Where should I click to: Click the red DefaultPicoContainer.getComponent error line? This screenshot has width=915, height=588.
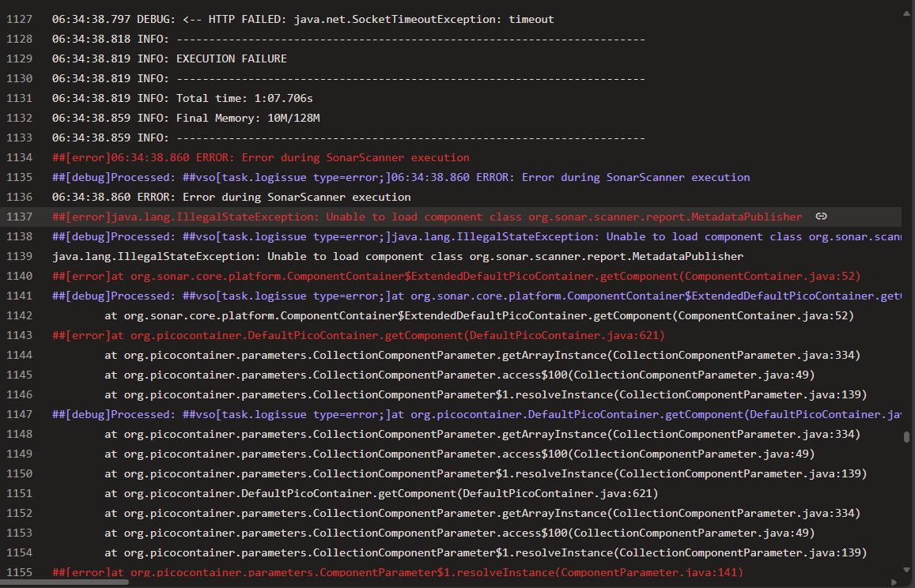[358, 335]
